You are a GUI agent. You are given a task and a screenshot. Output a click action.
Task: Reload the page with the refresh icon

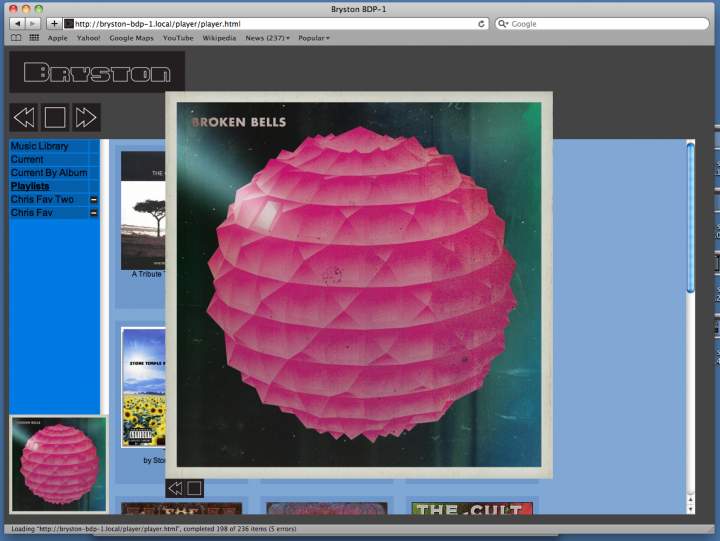tap(481, 24)
